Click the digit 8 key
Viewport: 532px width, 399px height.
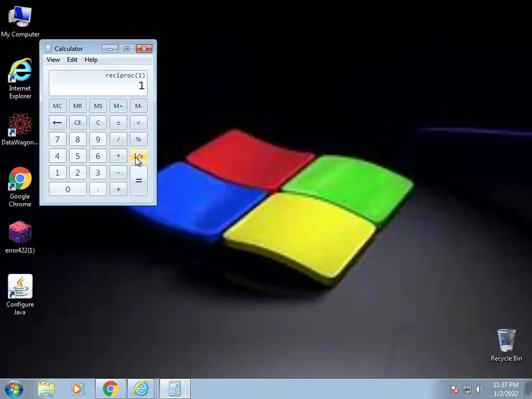click(78, 139)
